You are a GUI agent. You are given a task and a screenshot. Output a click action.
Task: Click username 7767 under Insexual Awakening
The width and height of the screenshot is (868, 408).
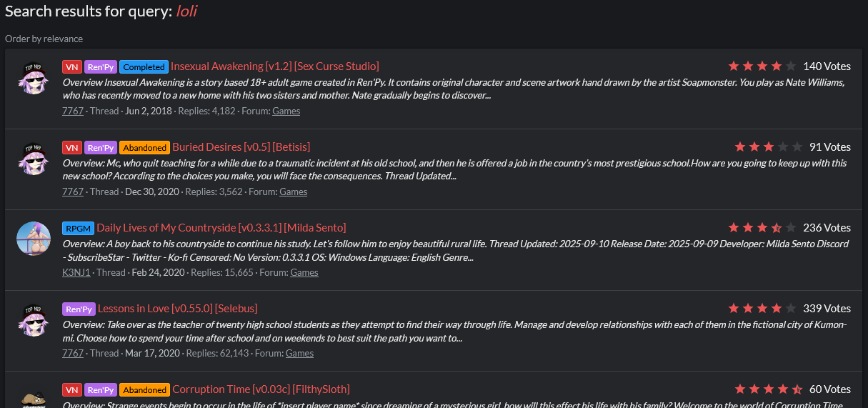pyautogui.click(x=72, y=111)
